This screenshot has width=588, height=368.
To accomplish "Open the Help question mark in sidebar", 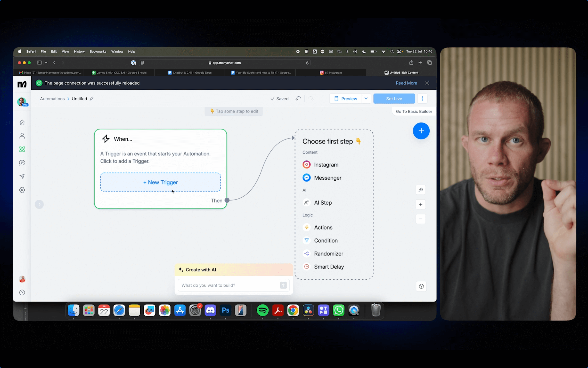I will [22, 293].
